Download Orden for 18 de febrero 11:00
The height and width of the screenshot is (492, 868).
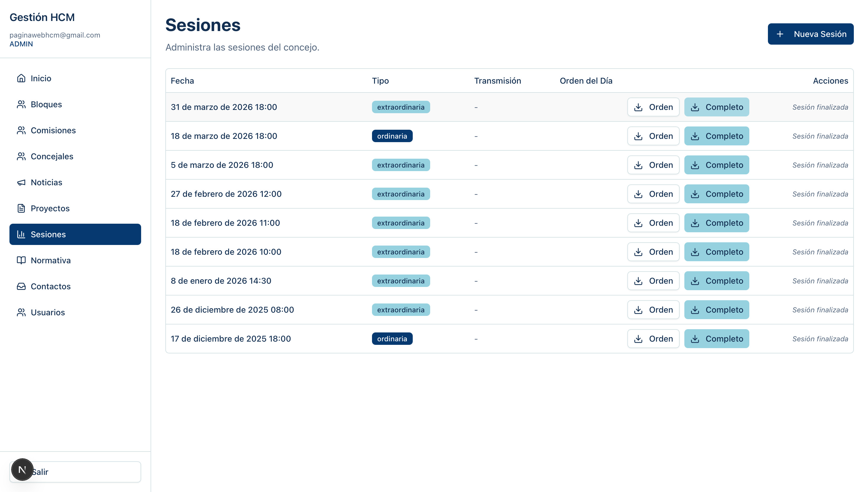pos(653,223)
